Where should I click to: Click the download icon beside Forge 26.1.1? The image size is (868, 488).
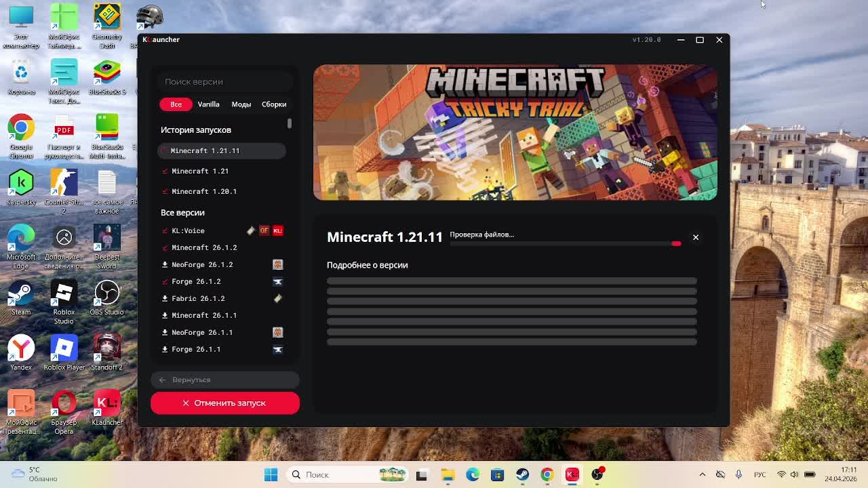165,349
